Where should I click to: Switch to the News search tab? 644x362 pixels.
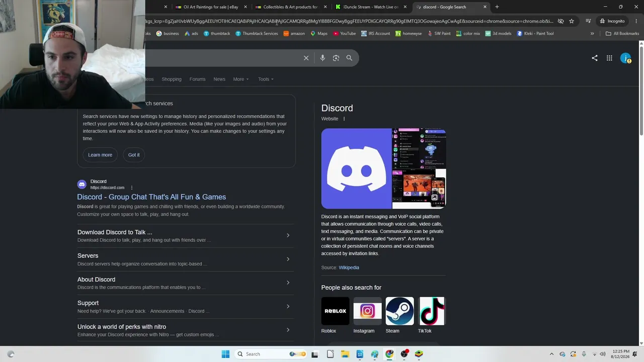click(x=219, y=79)
